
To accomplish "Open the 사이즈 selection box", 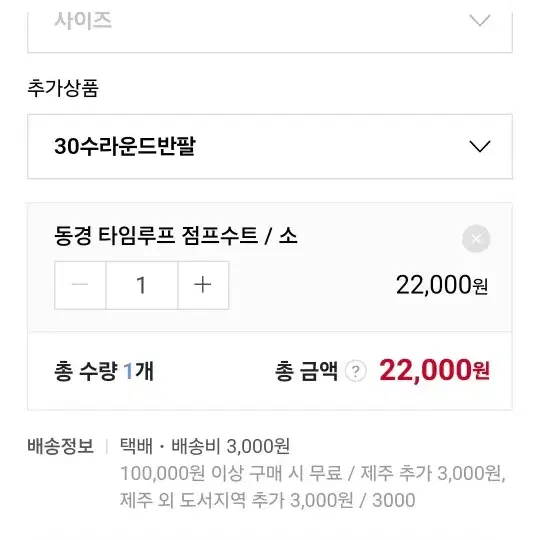I will click(270, 31).
